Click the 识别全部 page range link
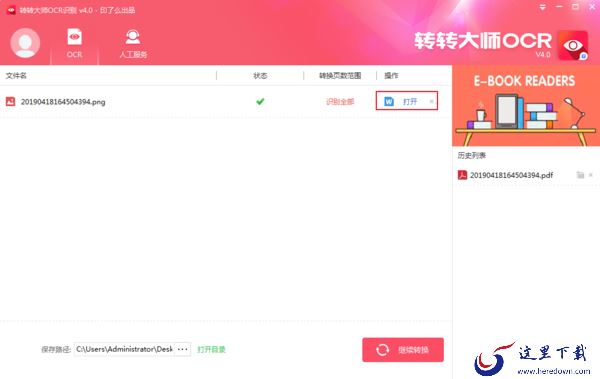This screenshot has height=379, width=600. click(x=340, y=102)
